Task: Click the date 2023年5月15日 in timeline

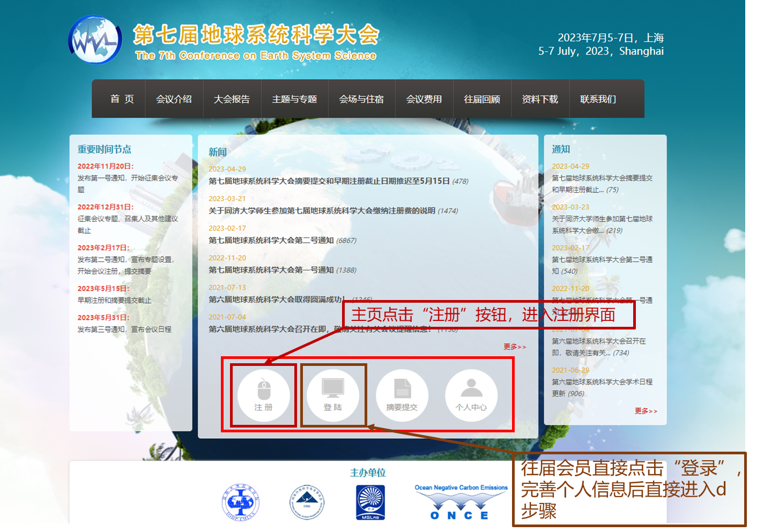Action: coord(103,288)
